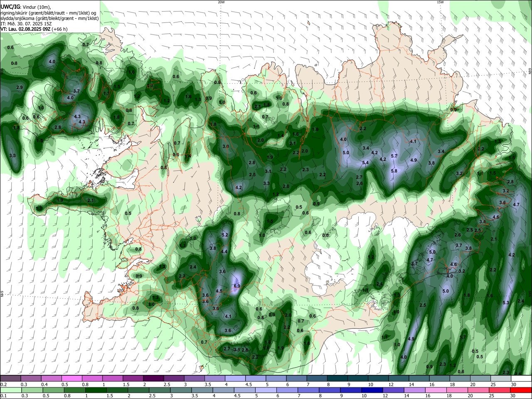Click the 5.2 precipitation value on the map

tap(225, 235)
